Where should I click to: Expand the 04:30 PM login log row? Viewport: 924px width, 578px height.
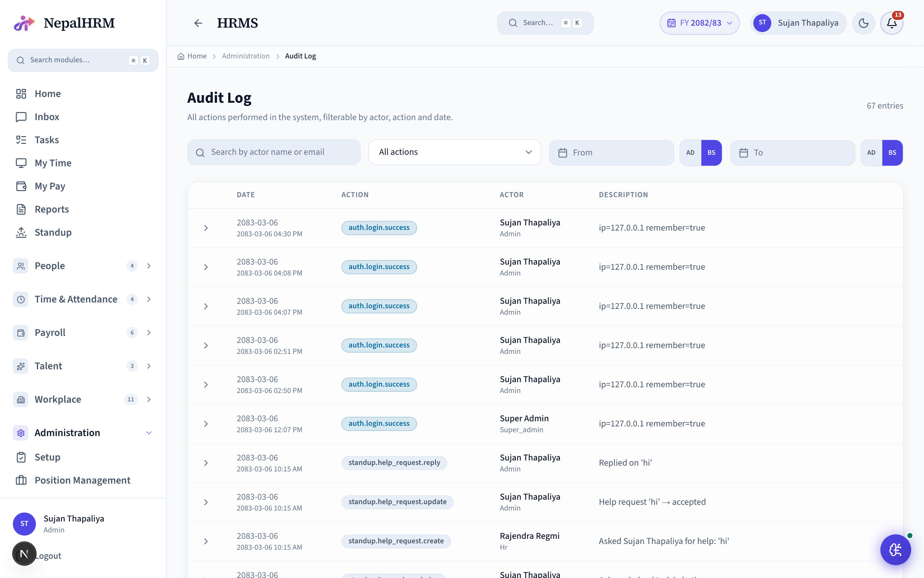(206, 228)
